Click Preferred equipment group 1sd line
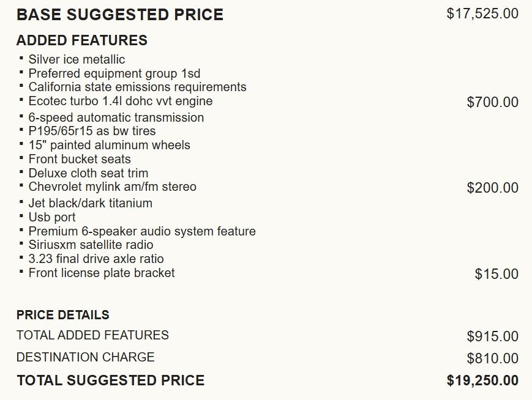Image resolution: width=532 pixels, height=400 pixels. 114,73
